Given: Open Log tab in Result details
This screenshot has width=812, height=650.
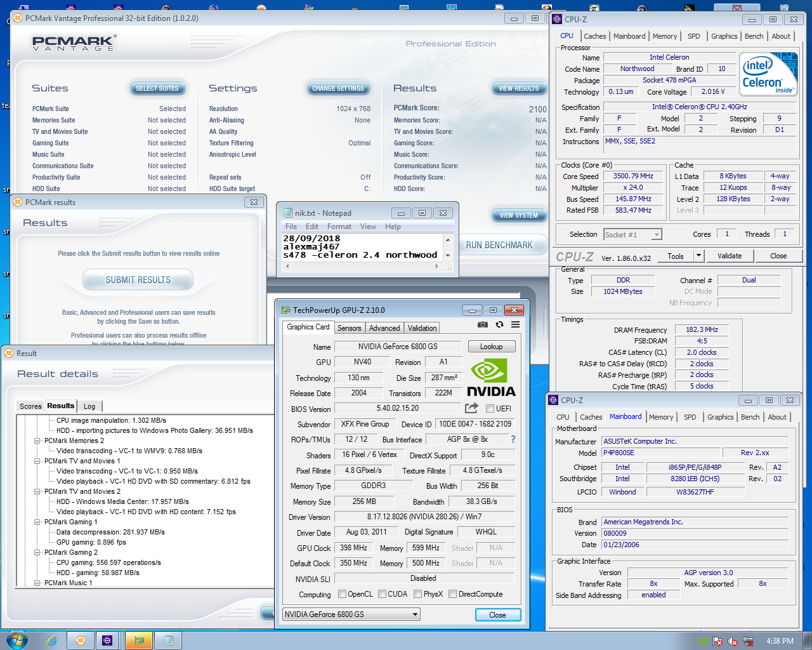Looking at the screenshot, I should tap(89, 406).
